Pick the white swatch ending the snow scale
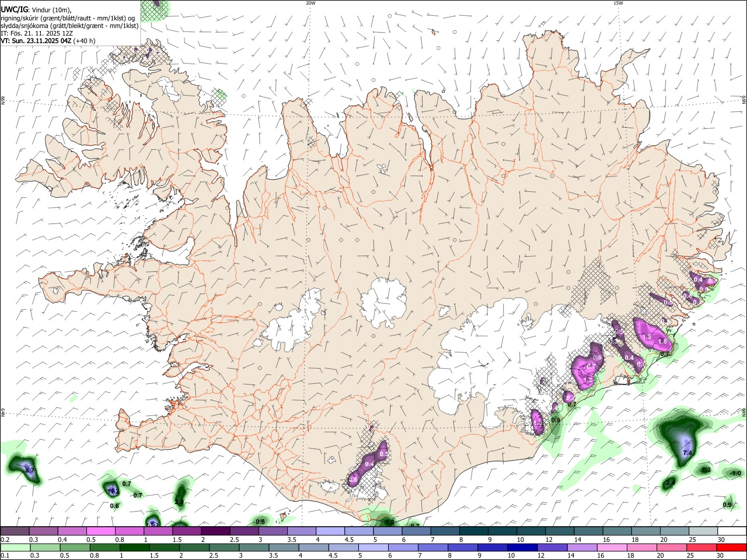747x560 pixels. coord(732,531)
